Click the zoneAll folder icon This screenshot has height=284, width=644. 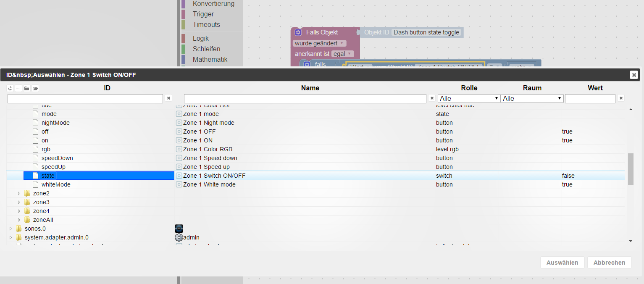(x=27, y=220)
